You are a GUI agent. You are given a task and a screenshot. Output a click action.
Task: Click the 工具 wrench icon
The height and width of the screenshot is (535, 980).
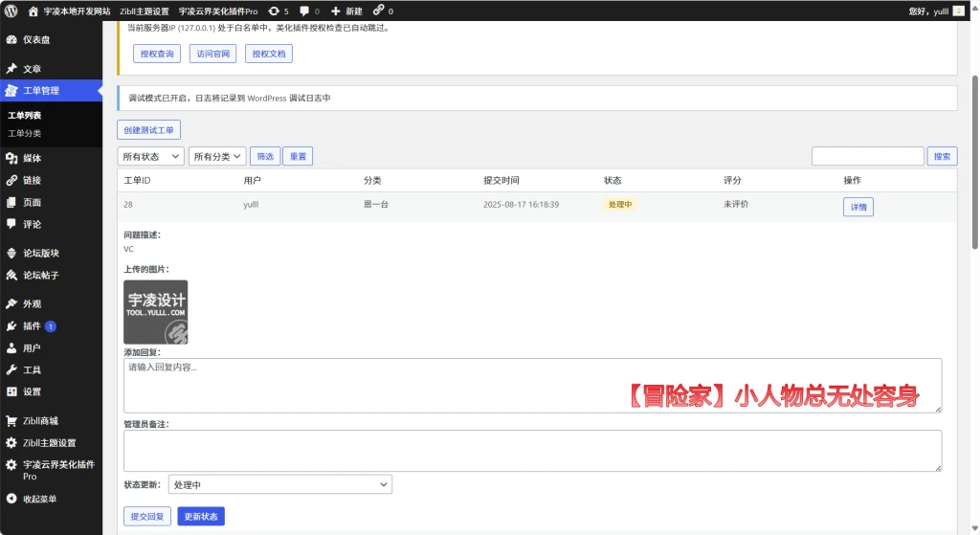11,370
